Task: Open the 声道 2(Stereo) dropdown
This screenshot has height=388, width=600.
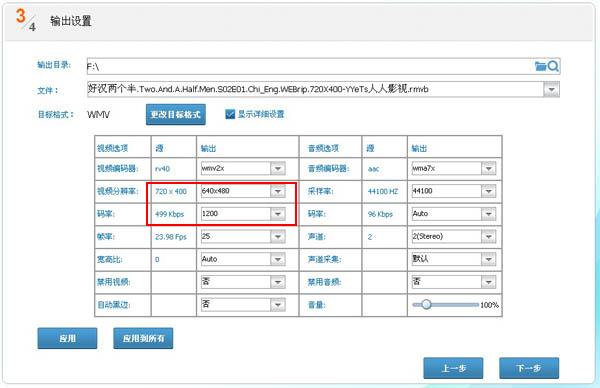Action: pos(488,236)
